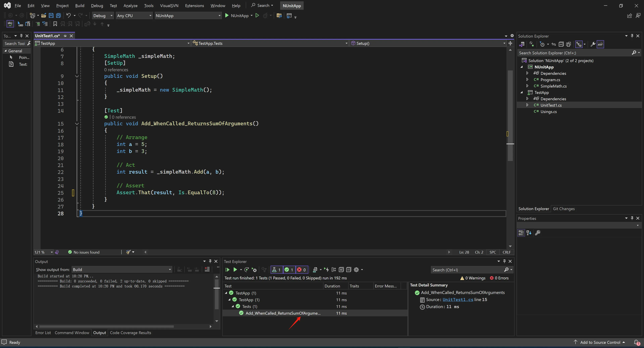Screen dimensions: 644x348
Task: Click the Output window horizontal scrollbar
Action: pos(106,327)
